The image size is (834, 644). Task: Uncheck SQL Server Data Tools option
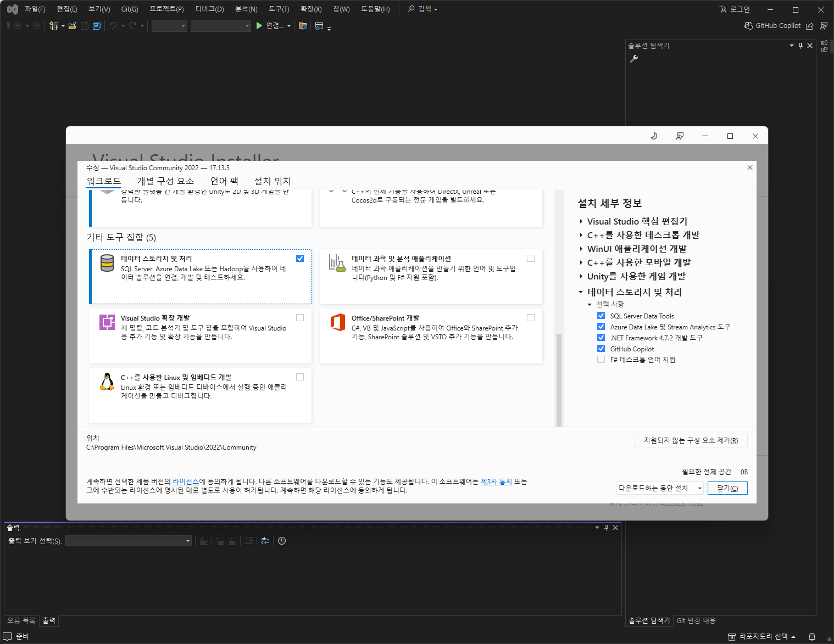click(x=601, y=316)
